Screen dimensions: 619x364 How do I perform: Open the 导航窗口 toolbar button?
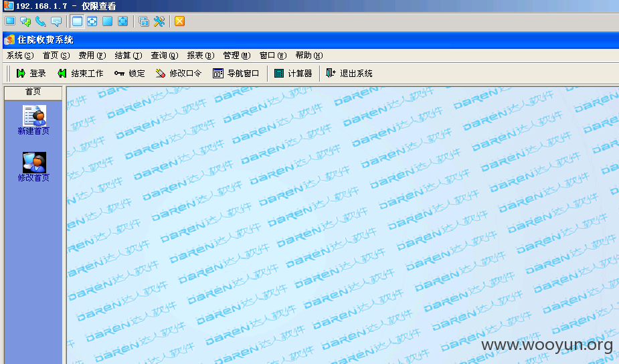[x=236, y=74]
